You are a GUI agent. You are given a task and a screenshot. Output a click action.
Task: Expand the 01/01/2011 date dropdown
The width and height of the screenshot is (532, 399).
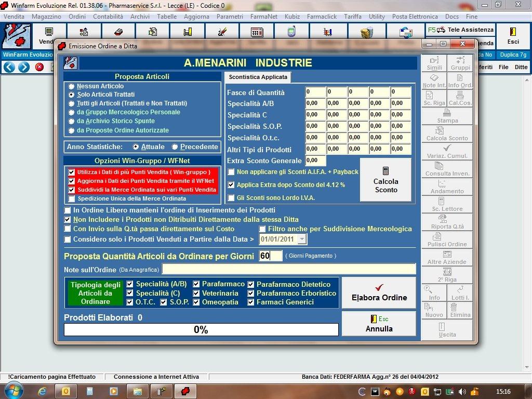point(302,240)
